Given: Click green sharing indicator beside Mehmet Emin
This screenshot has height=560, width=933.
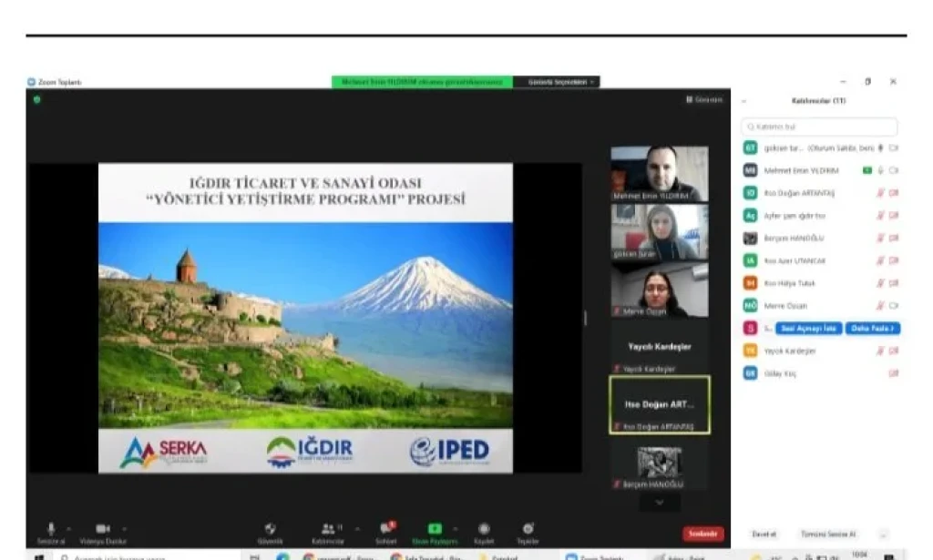Looking at the screenshot, I should [867, 170].
